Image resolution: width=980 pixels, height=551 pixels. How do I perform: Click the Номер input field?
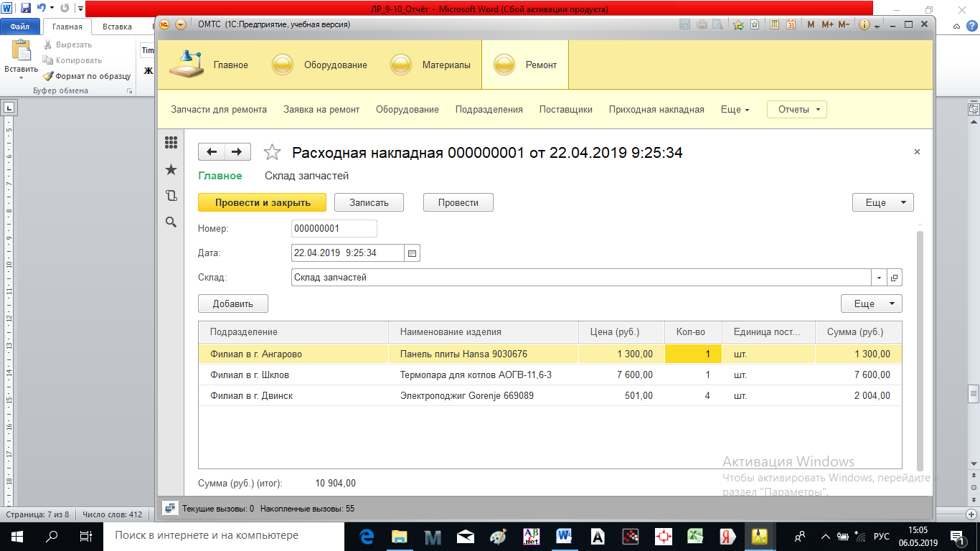click(x=334, y=229)
